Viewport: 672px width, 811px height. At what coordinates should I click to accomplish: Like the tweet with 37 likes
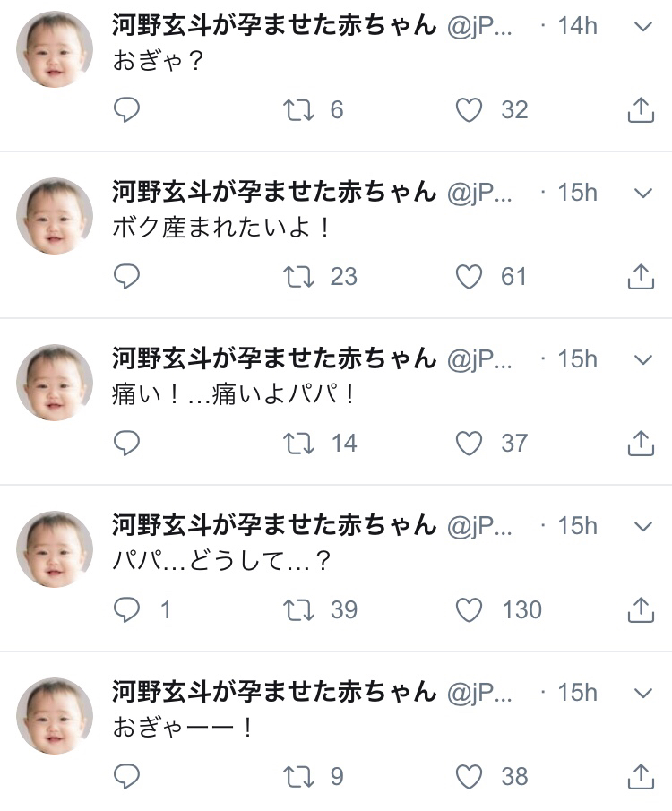tap(470, 443)
